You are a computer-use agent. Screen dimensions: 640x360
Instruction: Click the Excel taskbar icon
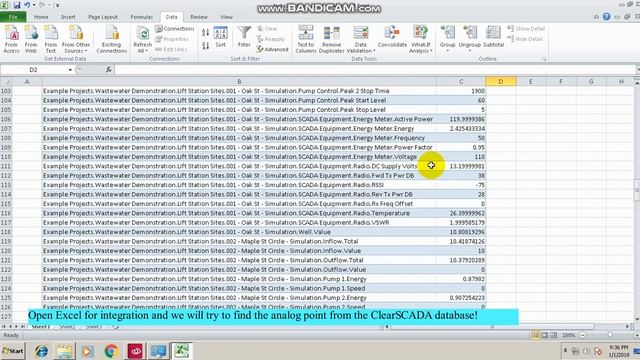click(x=181, y=351)
